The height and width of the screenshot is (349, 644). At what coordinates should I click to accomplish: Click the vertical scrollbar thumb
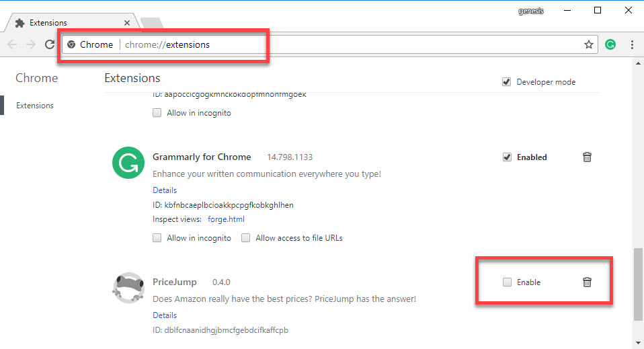[x=638, y=284]
